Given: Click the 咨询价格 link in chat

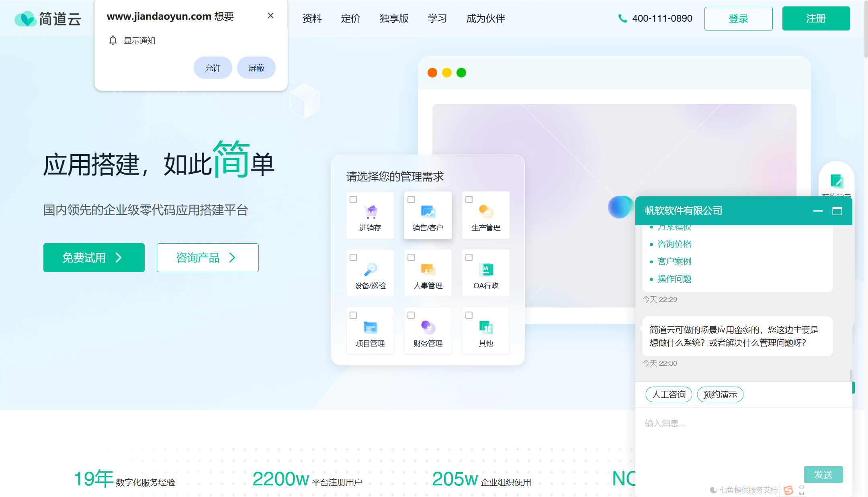Looking at the screenshot, I should (674, 244).
